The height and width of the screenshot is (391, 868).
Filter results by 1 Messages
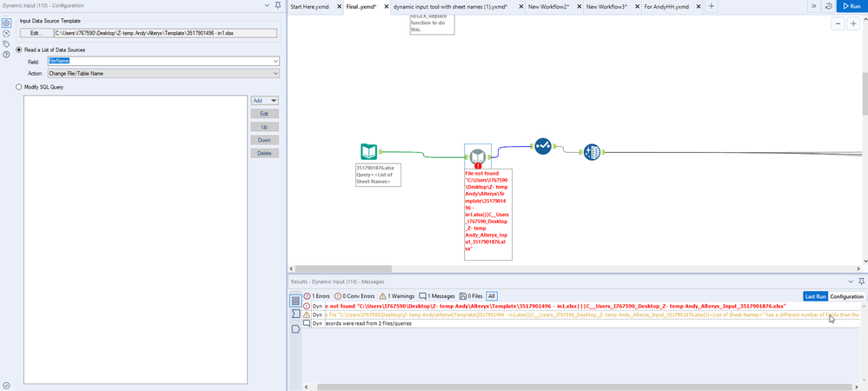pos(437,296)
